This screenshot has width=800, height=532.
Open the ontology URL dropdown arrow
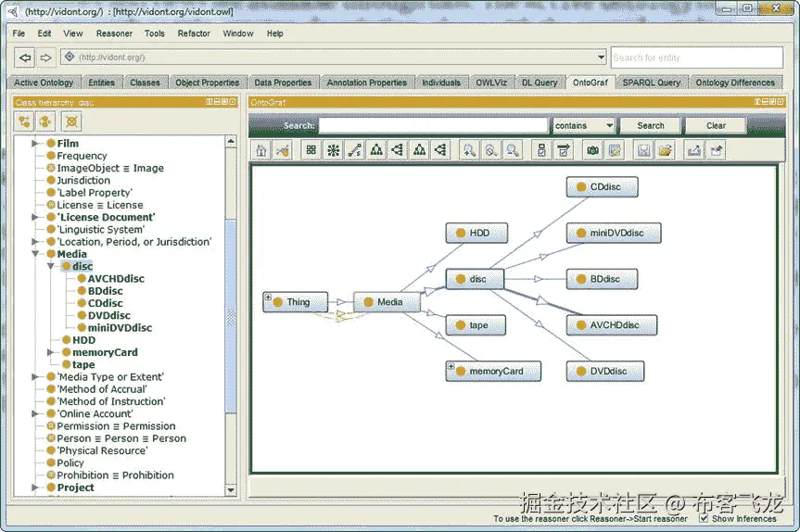tap(601, 57)
